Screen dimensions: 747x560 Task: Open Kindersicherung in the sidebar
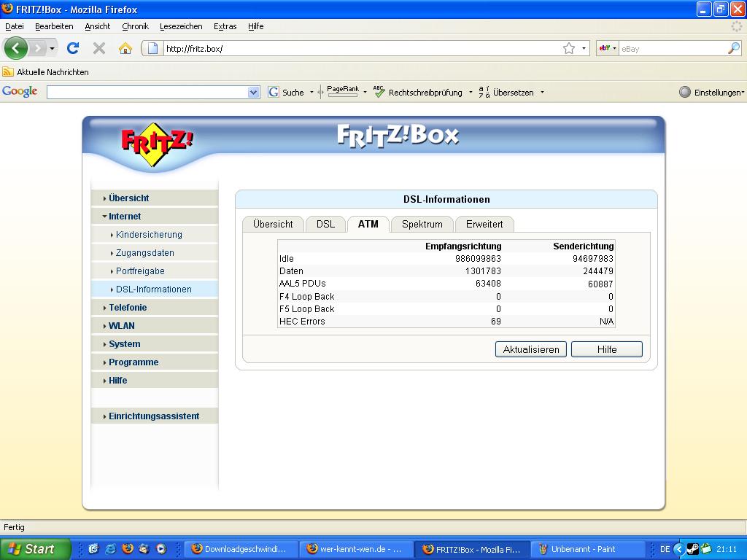(155, 234)
